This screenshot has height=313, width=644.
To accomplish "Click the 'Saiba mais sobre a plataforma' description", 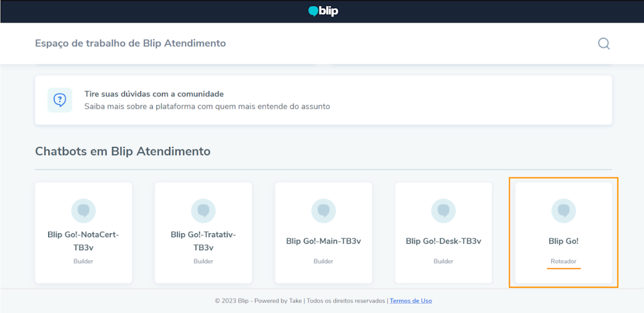I will click(207, 106).
